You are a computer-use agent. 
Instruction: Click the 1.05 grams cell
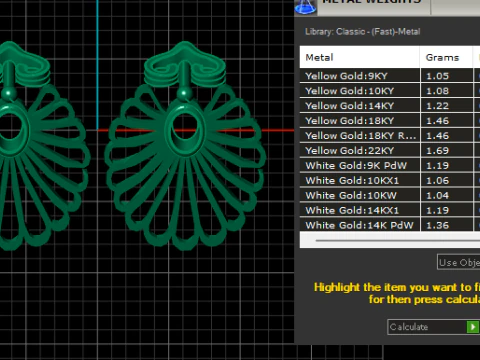pyautogui.click(x=447, y=76)
